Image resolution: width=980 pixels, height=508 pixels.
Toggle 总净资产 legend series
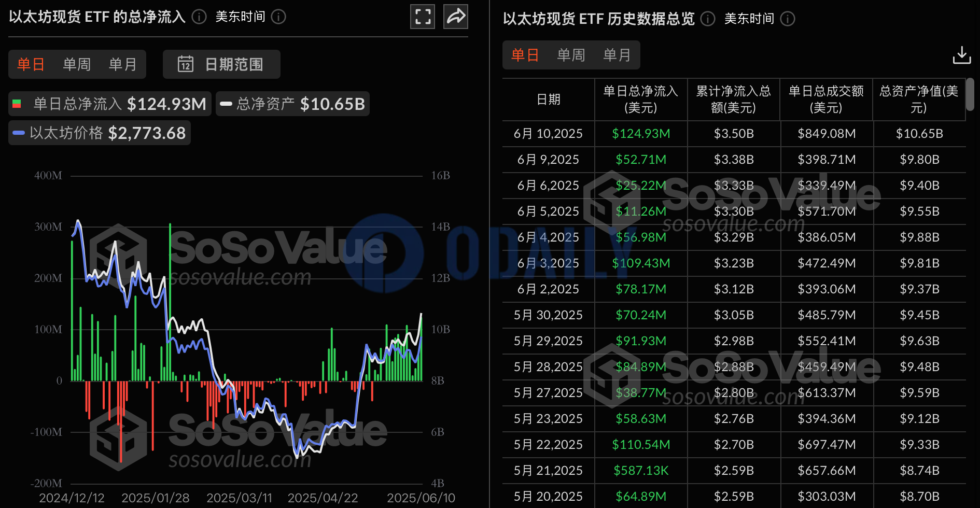click(292, 104)
